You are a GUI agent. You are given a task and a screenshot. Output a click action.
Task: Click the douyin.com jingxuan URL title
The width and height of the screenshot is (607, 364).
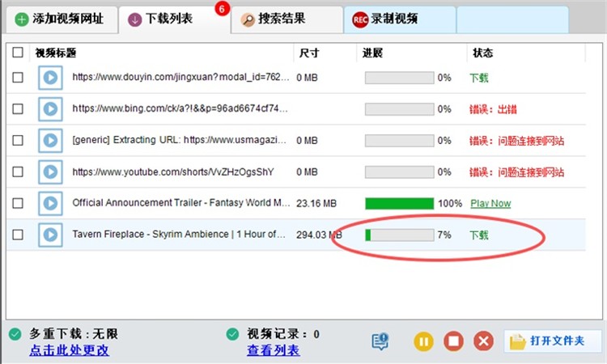click(180, 78)
